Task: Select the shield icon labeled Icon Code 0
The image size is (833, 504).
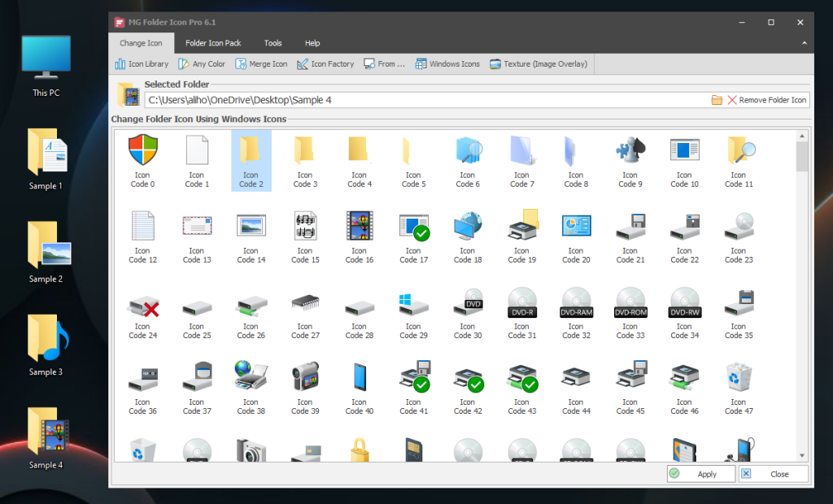Action: pyautogui.click(x=142, y=150)
